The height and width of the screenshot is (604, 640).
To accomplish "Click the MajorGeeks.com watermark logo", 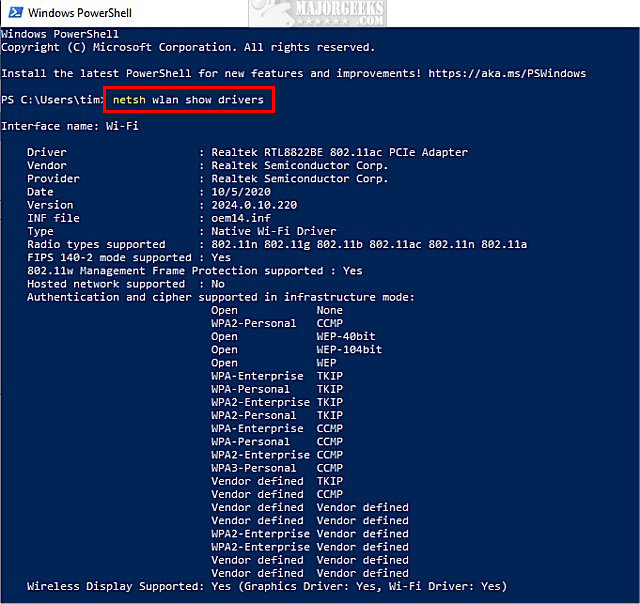I will pos(318,13).
